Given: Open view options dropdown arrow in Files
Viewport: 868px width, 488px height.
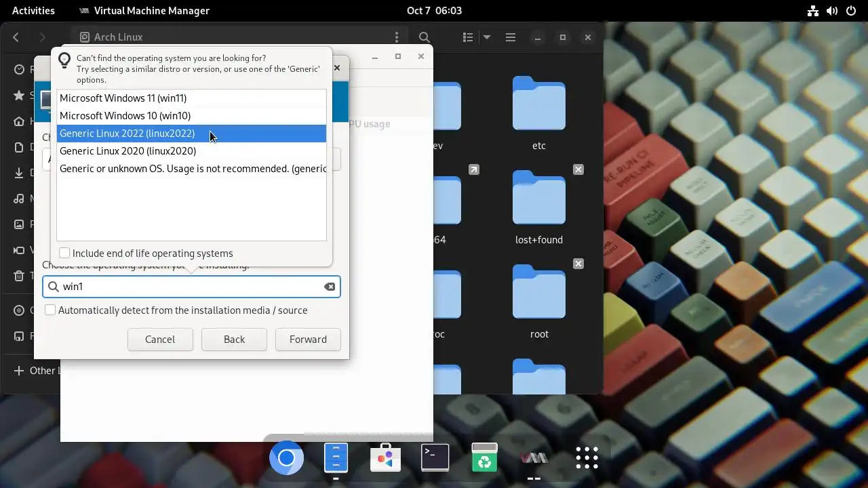Looking at the screenshot, I should click(x=486, y=37).
